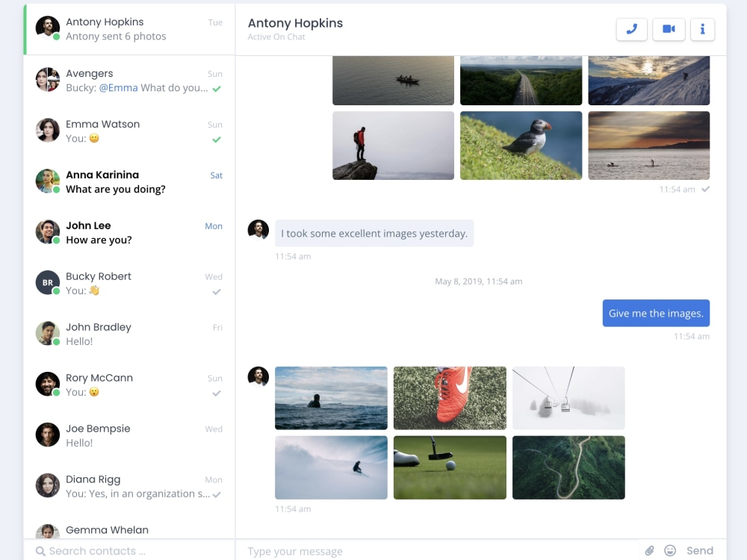Open the puffin bird photo

521,146
